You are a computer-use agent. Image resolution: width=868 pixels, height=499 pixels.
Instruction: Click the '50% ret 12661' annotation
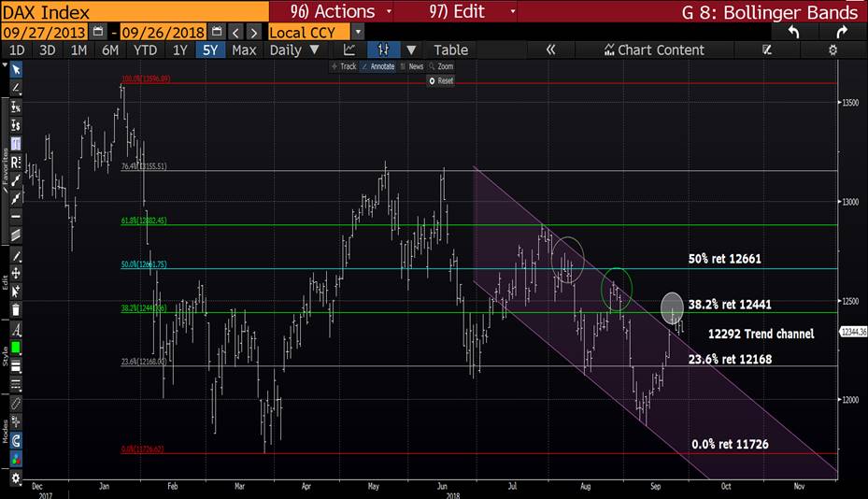point(725,259)
